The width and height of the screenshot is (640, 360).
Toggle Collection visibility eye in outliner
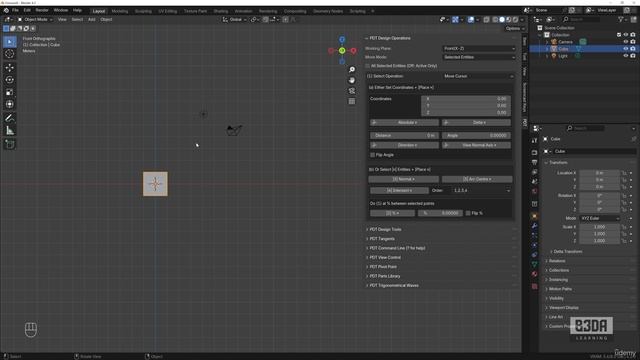coord(626,35)
